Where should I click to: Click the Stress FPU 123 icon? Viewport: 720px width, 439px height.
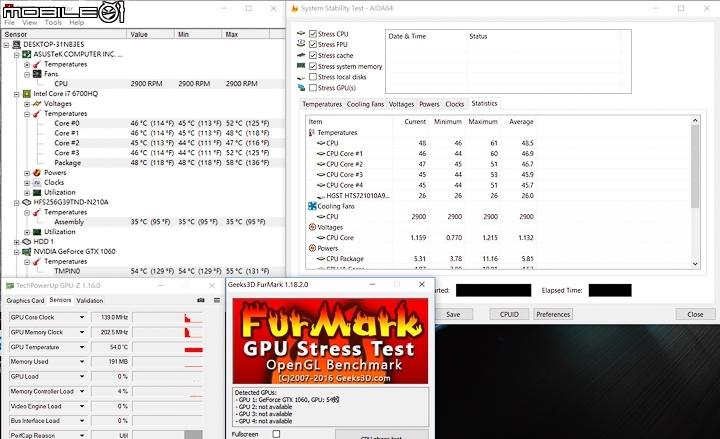[x=301, y=44]
